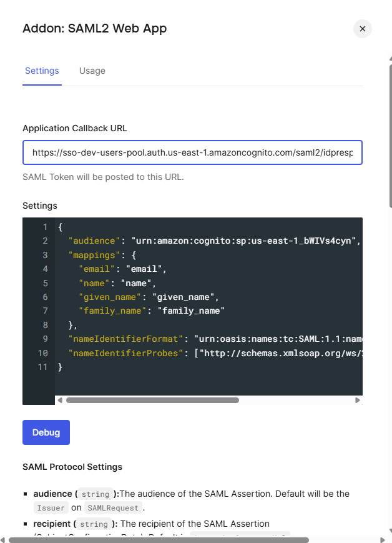This screenshot has width=392, height=543.
Task: Click the bottom scrollbar right arrow
Action: pyautogui.click(x=382, y=541)
